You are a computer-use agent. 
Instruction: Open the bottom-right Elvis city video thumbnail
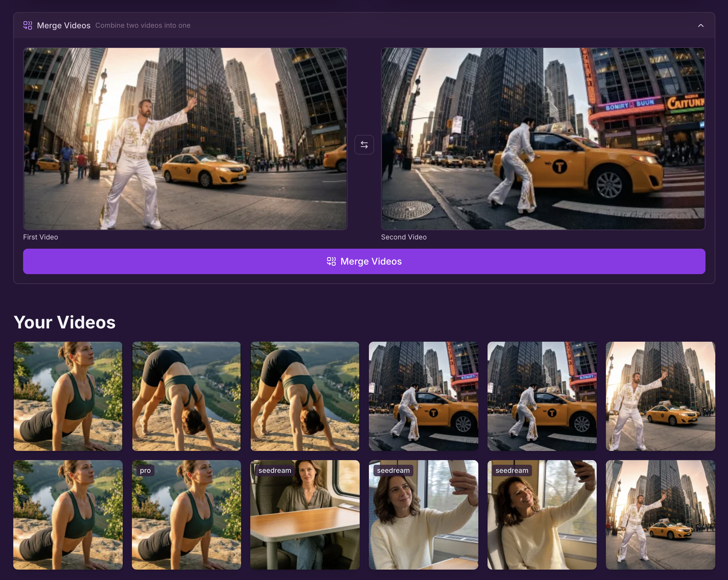point(660,514)
